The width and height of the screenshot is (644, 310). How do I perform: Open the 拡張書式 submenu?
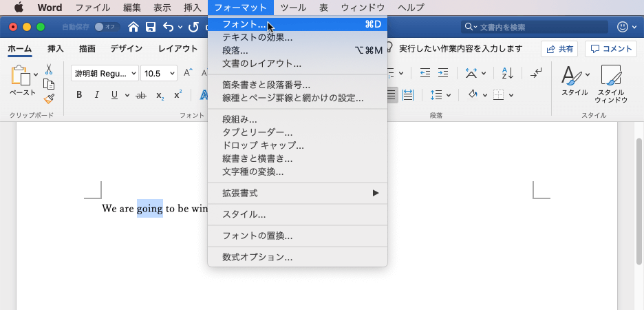297,194
